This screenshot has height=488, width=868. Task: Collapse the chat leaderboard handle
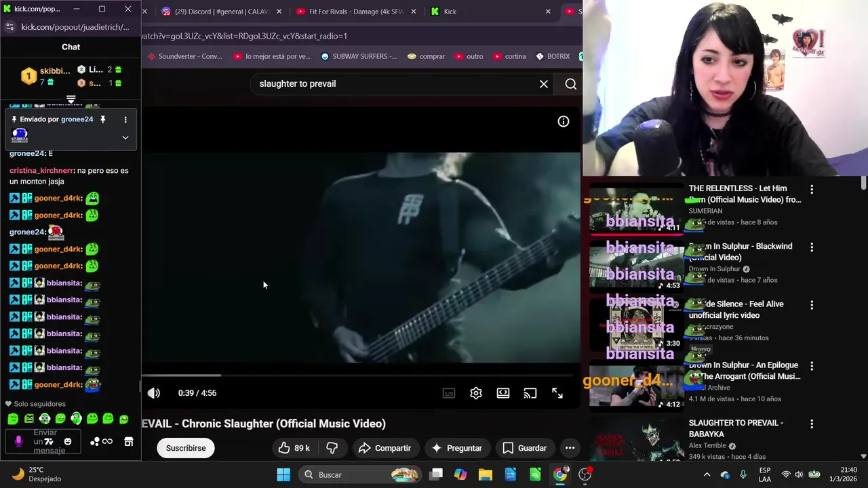coord(71,100)
